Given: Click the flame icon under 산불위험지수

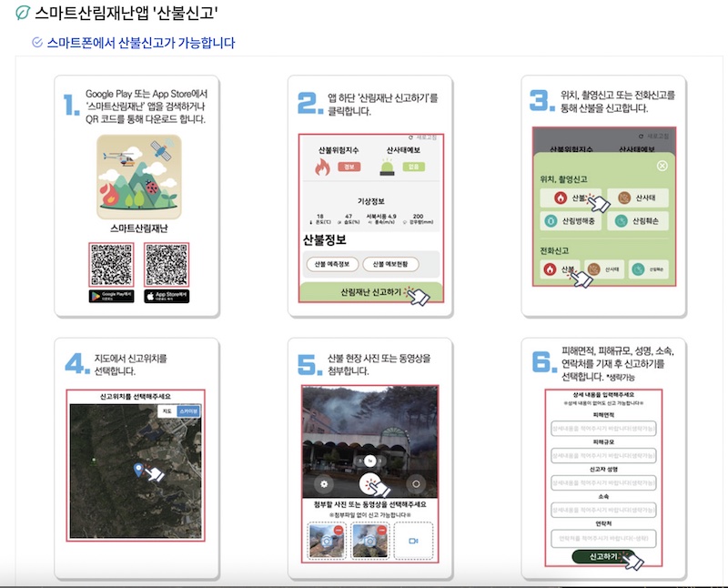Looking at the screenshot, I should (322, 167).
